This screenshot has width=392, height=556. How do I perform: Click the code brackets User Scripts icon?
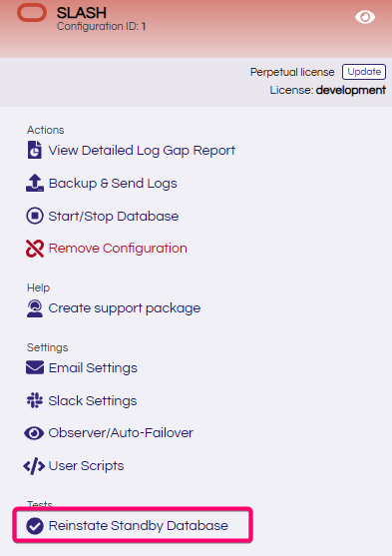(34, 465)
